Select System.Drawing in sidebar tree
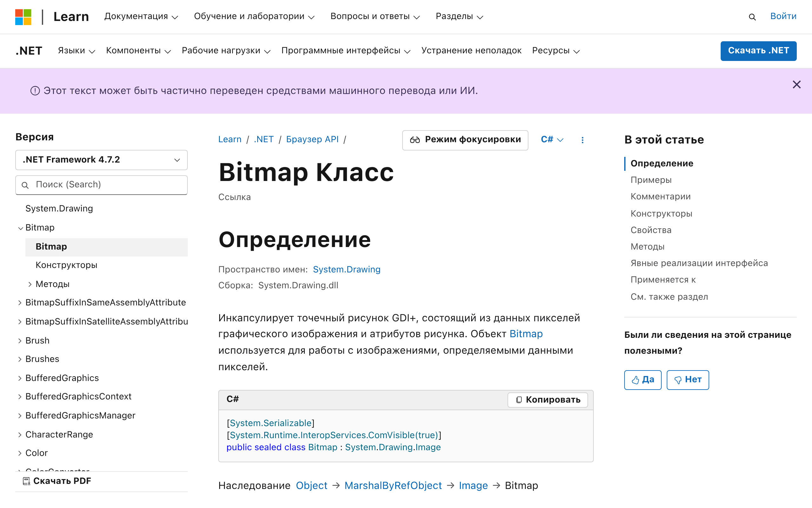The image size is (812, 508). [x=59, y=209]
